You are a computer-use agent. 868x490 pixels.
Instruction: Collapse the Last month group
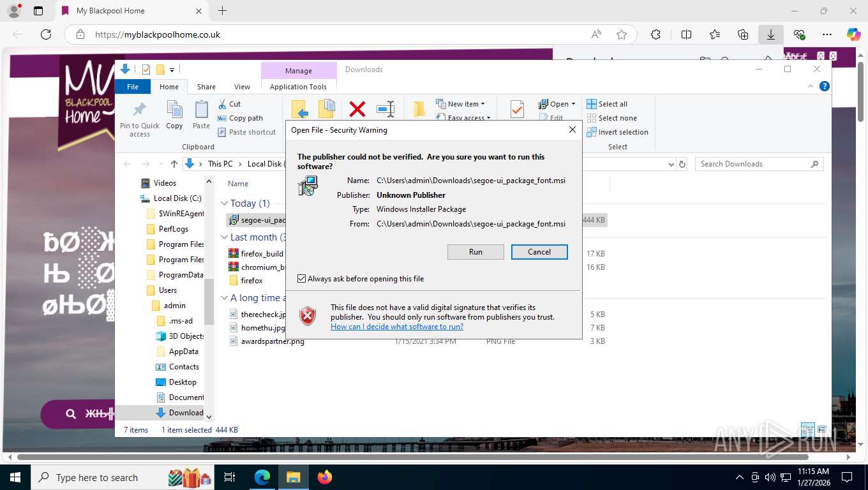tap(224, 237)
